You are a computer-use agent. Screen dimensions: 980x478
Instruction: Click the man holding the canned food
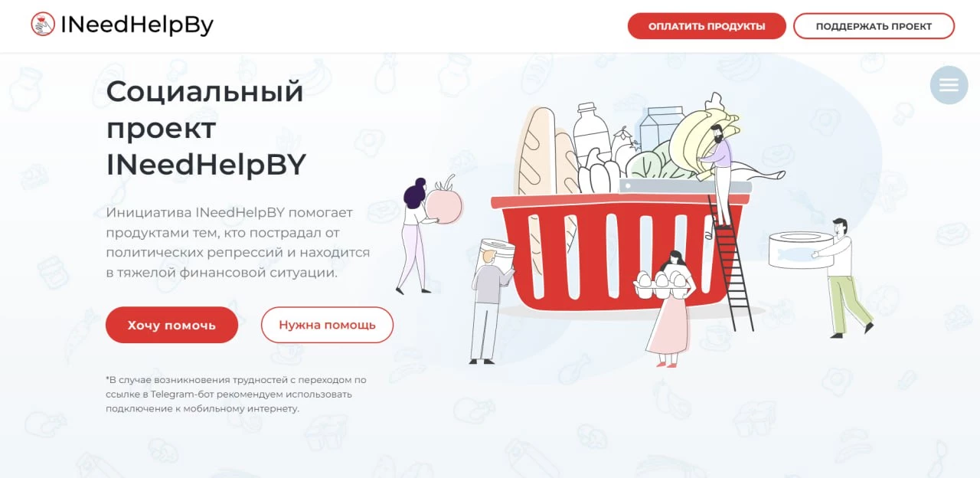pyautogui.click(x=827, y=276)
